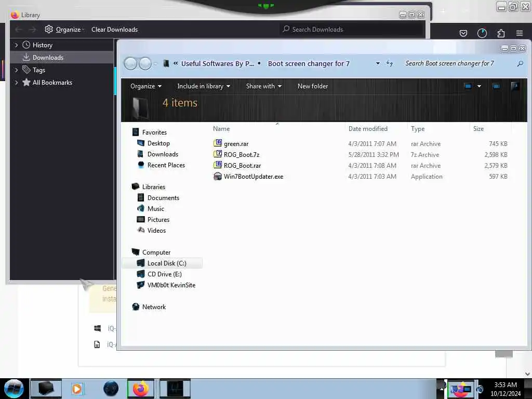Viewport: 532px width, 399px height.
Task: Open the Share with dropdown
Action: pos(263,86)
